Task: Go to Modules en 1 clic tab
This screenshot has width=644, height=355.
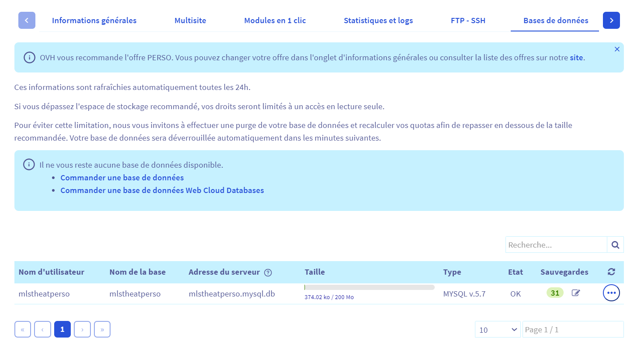Action: 275,21
